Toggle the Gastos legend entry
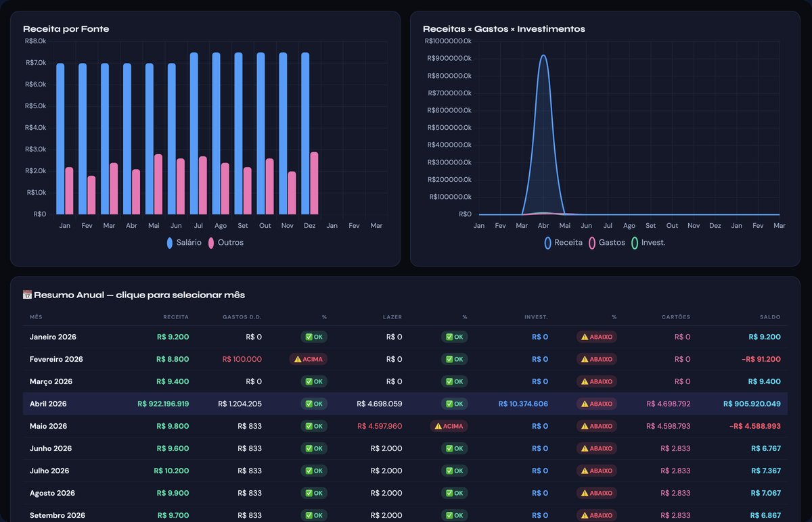This screenshot has height=522, width=812. click(x=607, y=242)
